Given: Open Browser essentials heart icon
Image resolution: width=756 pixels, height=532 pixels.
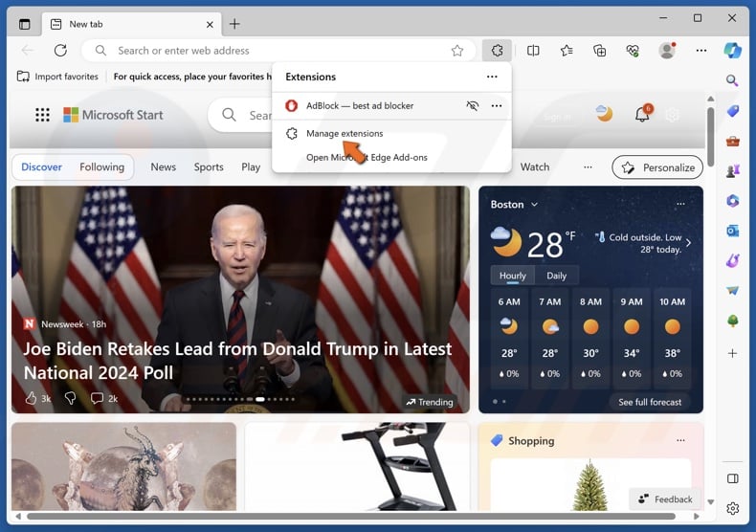Looking at the screenshot, I should click(x=633, y=50).
